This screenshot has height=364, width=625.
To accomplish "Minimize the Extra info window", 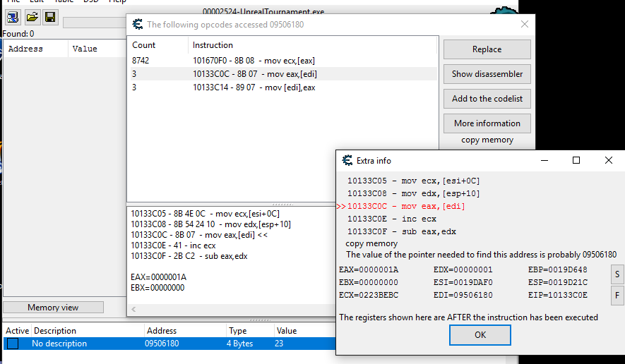I will (544, 161).
